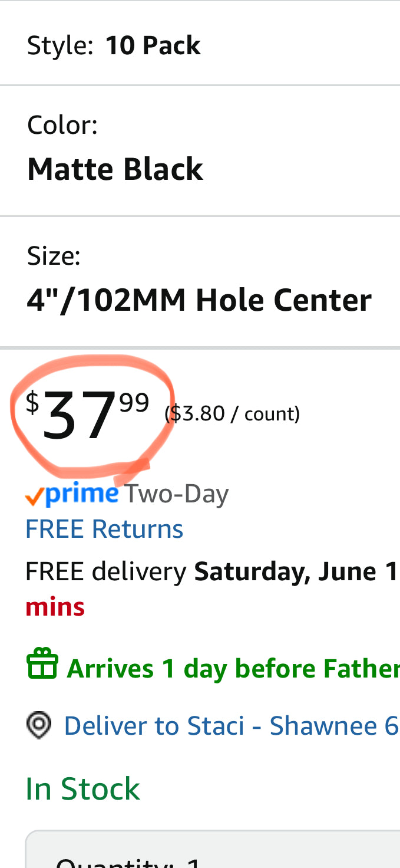This screenshot has width=400, height=868.
Task: Click the Prime checkmark logo
Action: [x=72, y=494]
